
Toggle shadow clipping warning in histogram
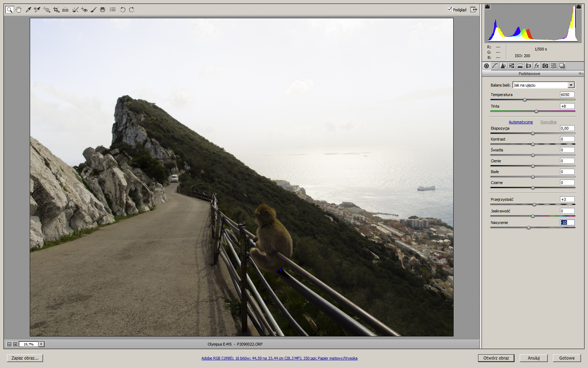(488, 7)
